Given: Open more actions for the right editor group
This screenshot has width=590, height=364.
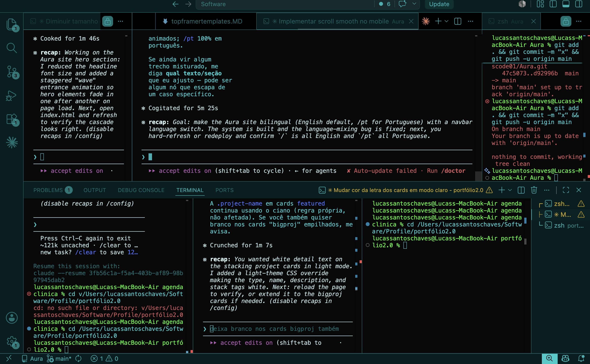Looking at the screenshot, I should tap(579, 21).
